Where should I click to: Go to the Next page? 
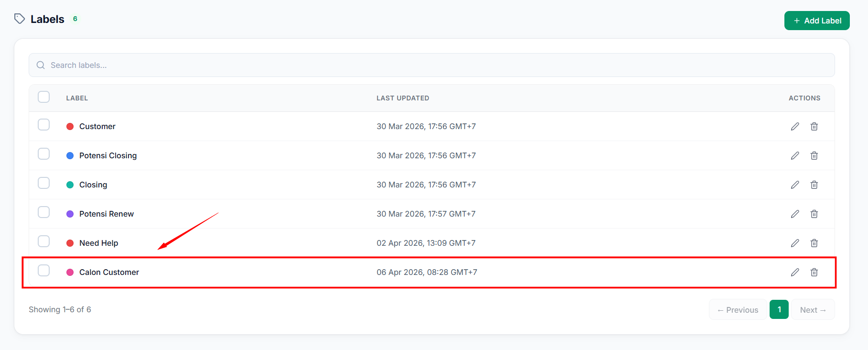coord(813,310)
